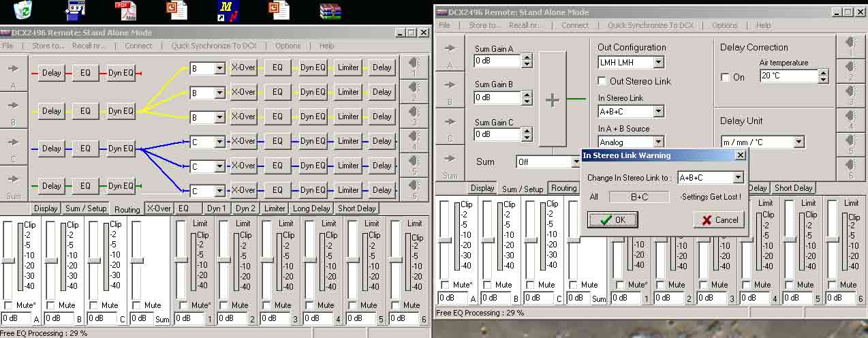Click the large plus summing block

click(x=553, y=99)
